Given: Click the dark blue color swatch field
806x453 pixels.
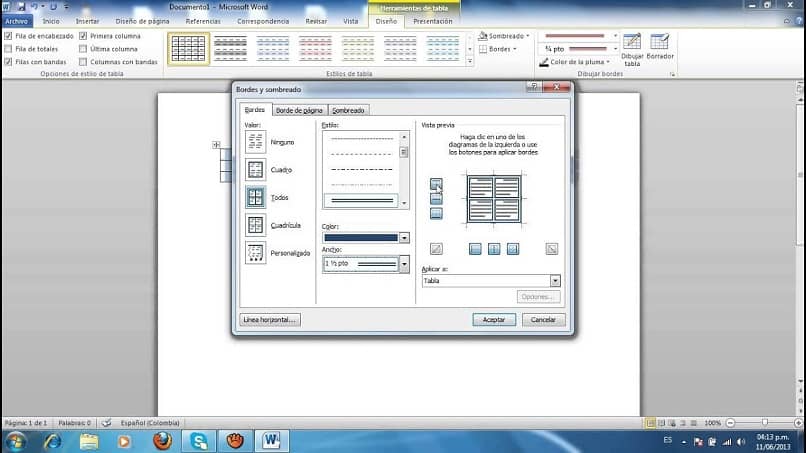Looking at the screenshot, I should coord(361,238).
